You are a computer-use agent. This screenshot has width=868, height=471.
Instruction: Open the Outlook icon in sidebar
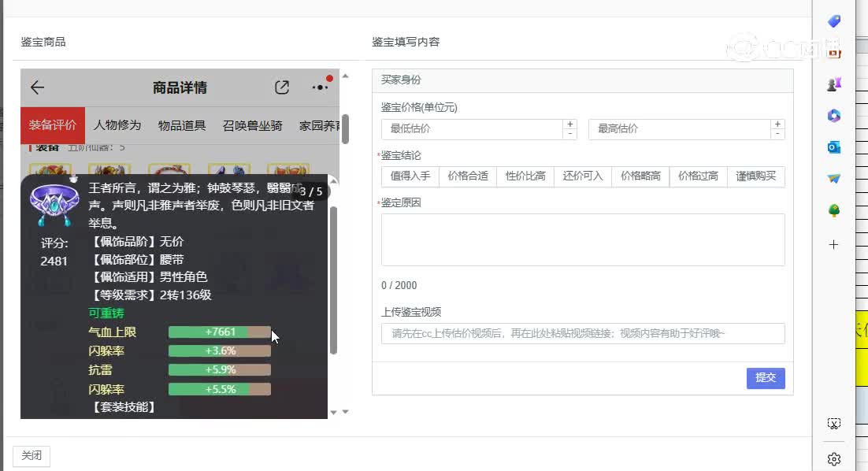(833, 147)
